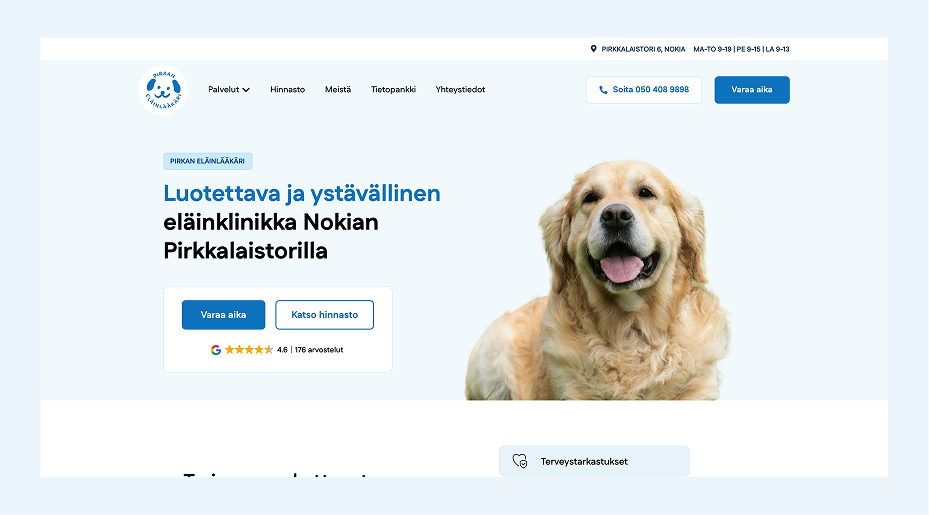929x515 pixels.
Task: Open Yhteystiedot in the navigation
Action: 460,89
